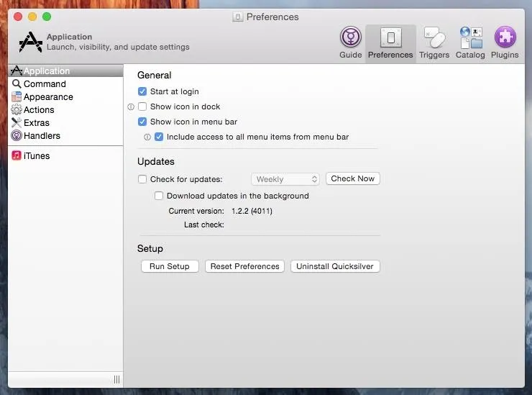The width and height of the screenshot is (532, 395).
Task: Click the Handlers sidebar icon
Action: pyautogui.click(x=17, y=135)
